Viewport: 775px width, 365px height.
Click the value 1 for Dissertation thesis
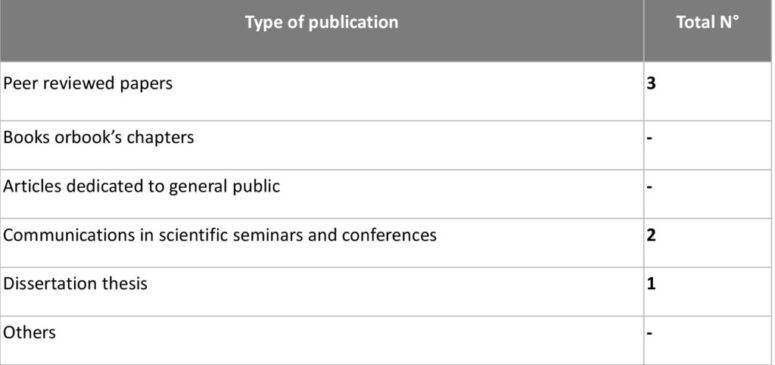pos(651,283)
